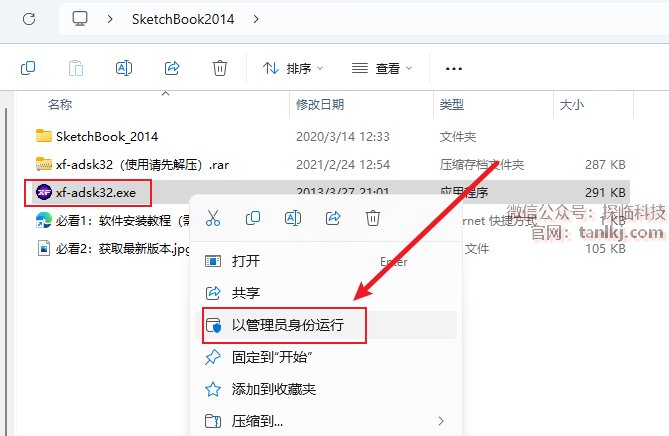Choose 固定到"开始" in context menu
Screen dimensions: 669x436
click(326, 357)
